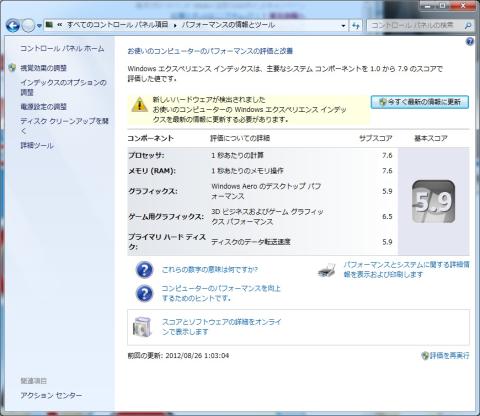Image resolution: width=480 pixels, height=416 pixels.
Task: Click the control panel icon in address bar
Action: pyautogui.click(x=49, y=25)
